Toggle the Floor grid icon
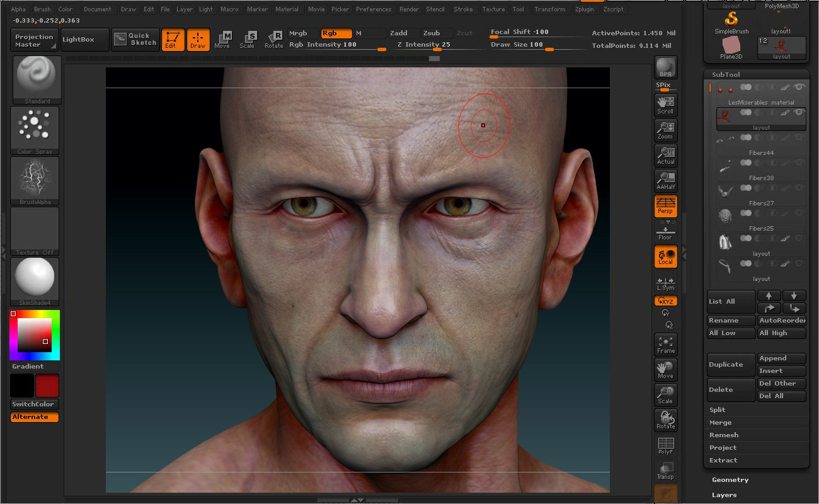 [x=666, y=231]
